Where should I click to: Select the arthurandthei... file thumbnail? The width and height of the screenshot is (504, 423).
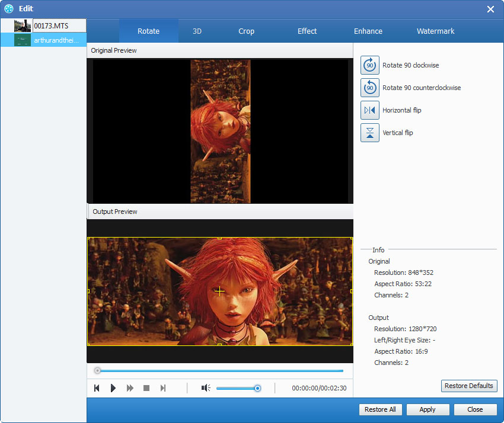[x=23, y=40]
